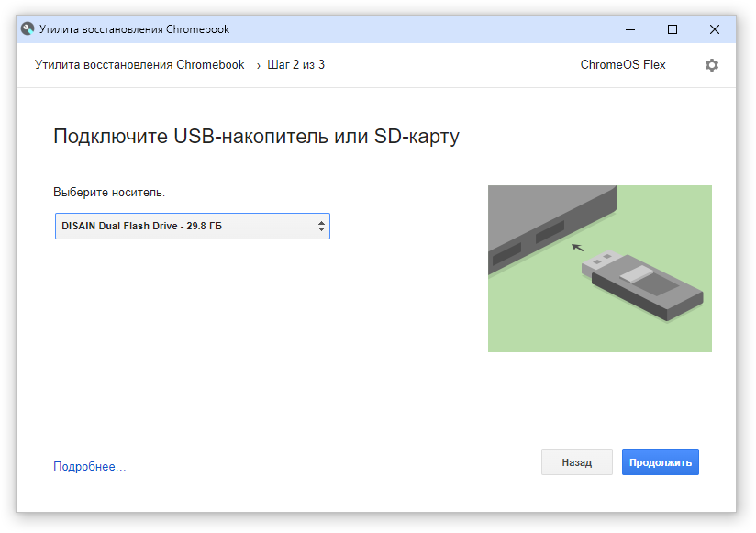Screen dimensions: 756x533
Task: Close the recovery utility window
Action: tap(715, 29)
